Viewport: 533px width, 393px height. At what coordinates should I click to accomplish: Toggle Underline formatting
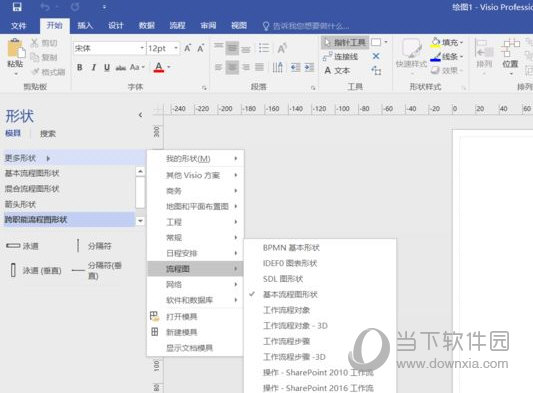click(x=107, y=68)
